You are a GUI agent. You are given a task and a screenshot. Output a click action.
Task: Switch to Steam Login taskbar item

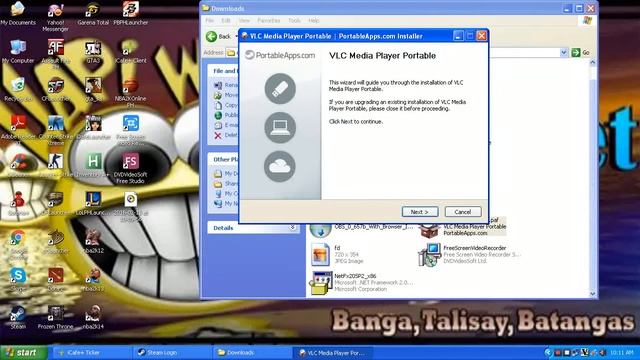coord(173,353)
